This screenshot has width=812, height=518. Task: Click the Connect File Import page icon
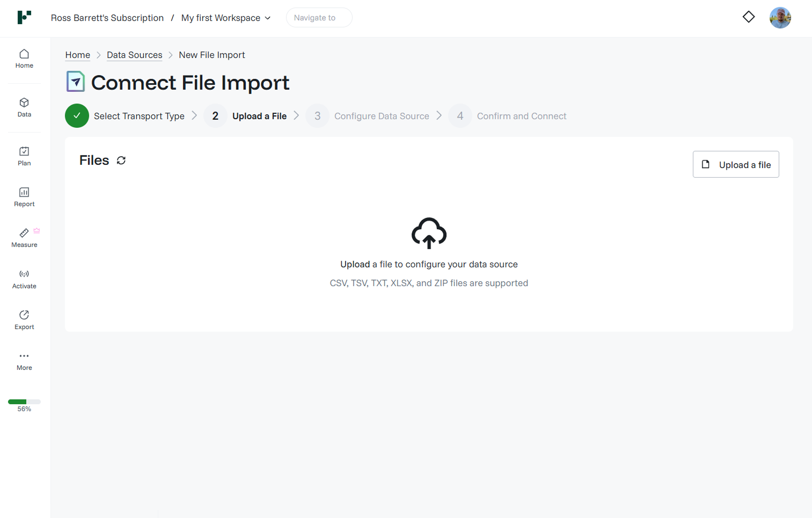pyautogui.click(x=76, y=82)
